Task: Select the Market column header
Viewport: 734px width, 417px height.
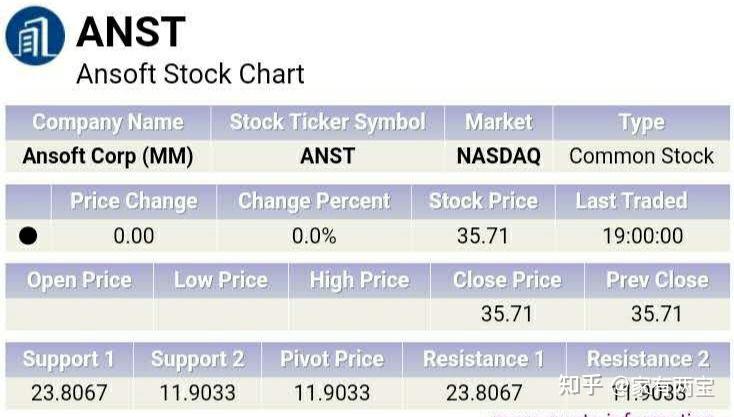Action: [x=498, y=122]
